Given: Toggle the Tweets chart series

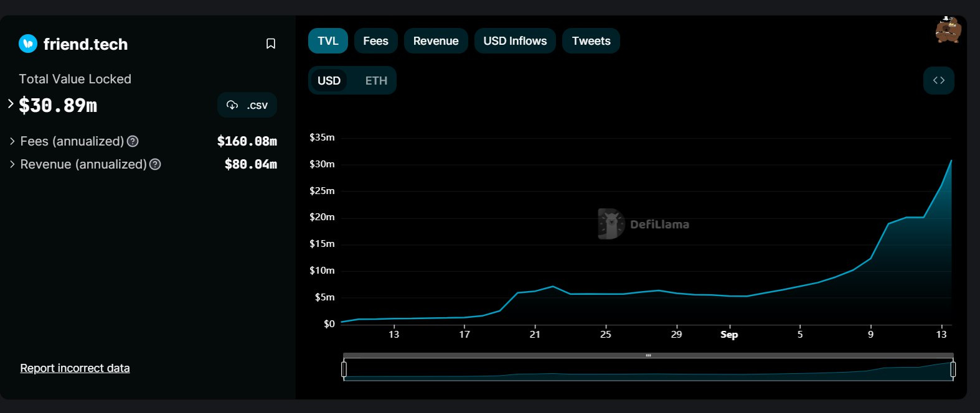Looking at the screenshot, I should click(591, 41).
